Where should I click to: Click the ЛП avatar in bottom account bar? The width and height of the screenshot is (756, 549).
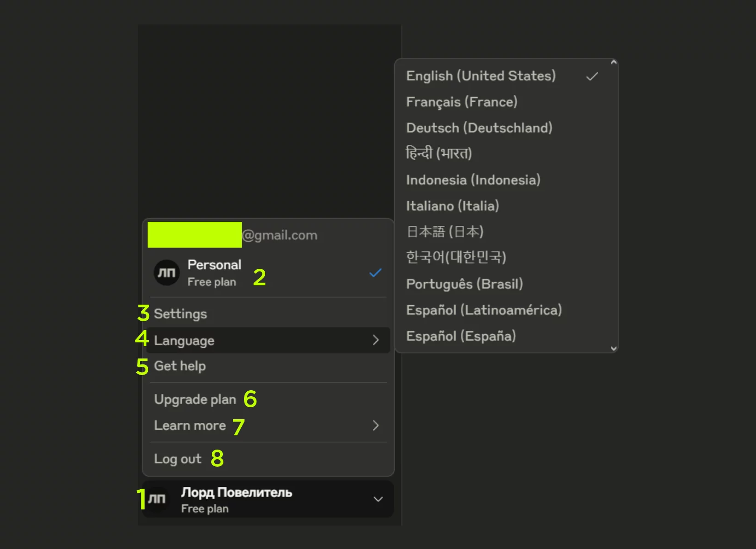pyautogui.click(x=157, y=499)
